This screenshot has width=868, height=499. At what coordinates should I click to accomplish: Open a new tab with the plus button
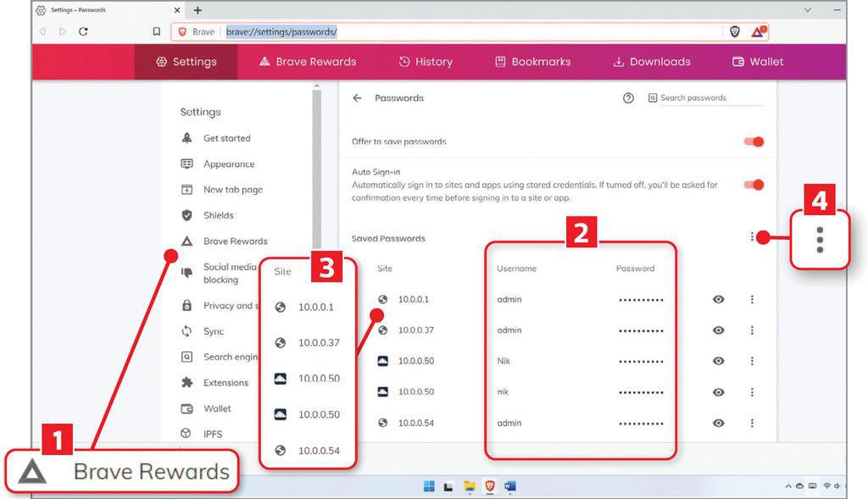click(x=198, y=10)
